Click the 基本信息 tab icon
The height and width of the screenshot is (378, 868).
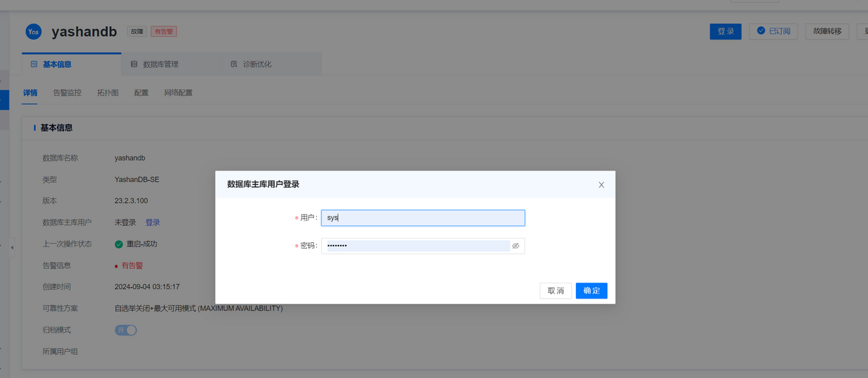pyautogui.click(x=33, y=64)
